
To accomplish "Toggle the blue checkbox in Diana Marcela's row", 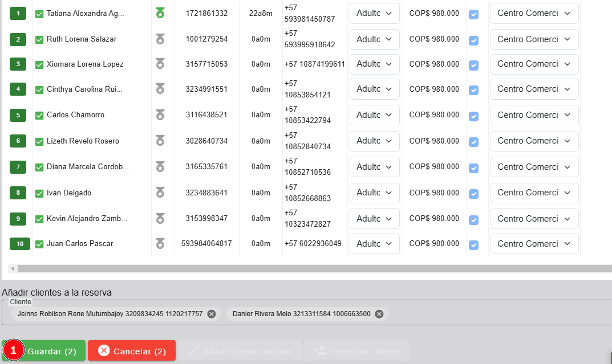I will click(473, 168).
